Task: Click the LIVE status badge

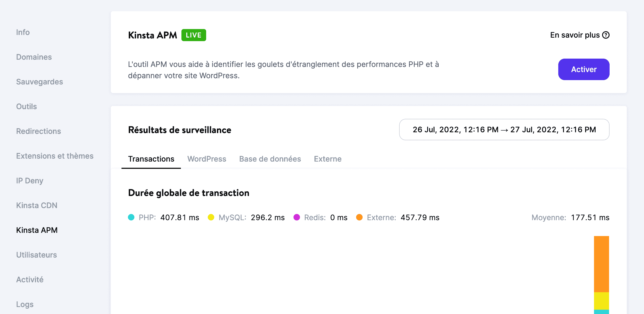Action: pos(194,35)
